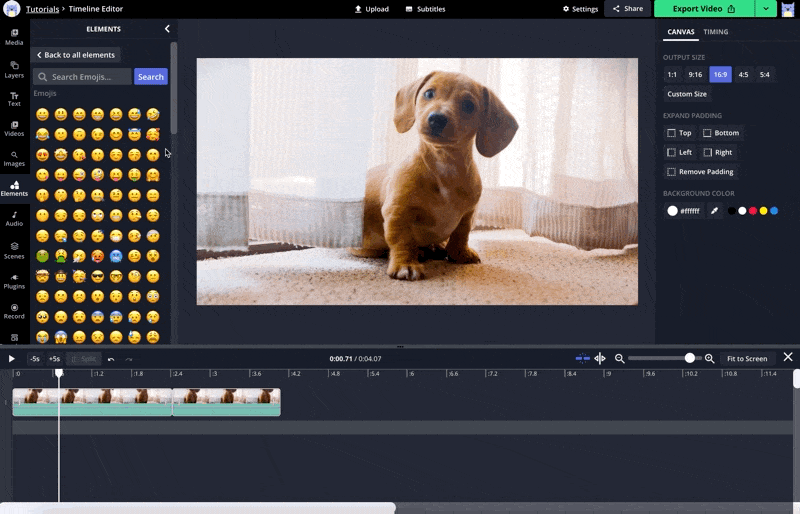Open dropdown arrow next to Export Video
The width and height of the screenshot is (800, 514).
[766, 9]
